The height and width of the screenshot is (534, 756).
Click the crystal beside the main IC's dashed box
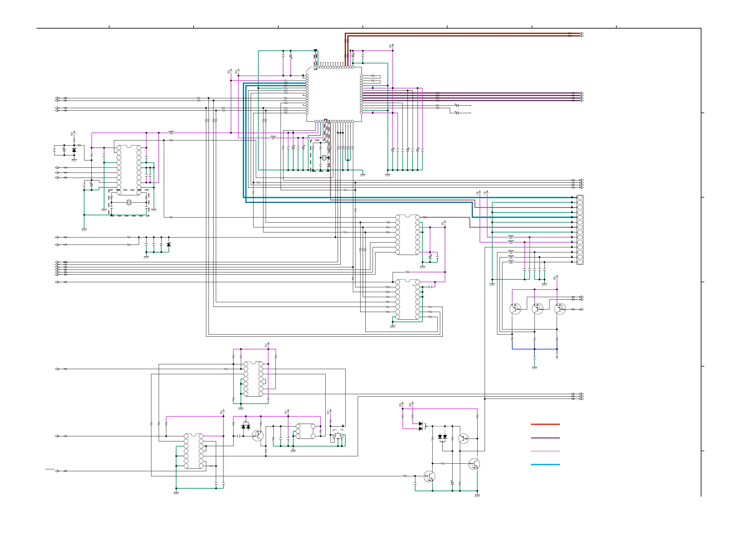pos(324,158)
